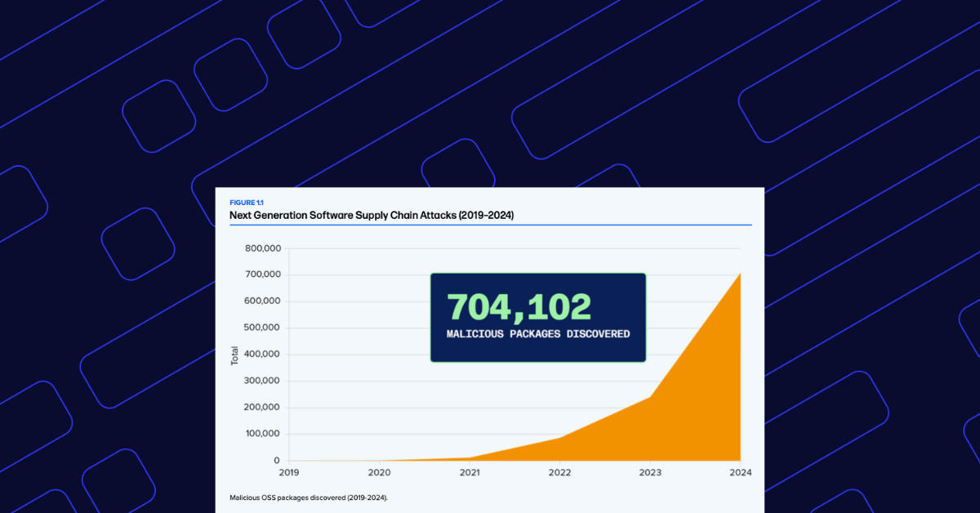Select the MALICIOUS PACKAGES DISCOVERED text
Screen dimensions: 980x513
(538, 334)
